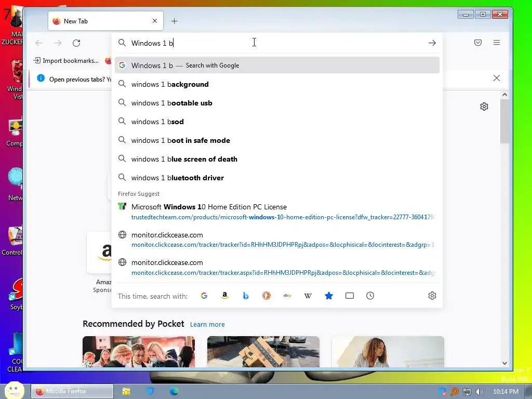Viewport: 532px width, 399px height.
Task: Open monitor.clickcease.com tracker.aspx suggestion
Action: tap(277, 268)
